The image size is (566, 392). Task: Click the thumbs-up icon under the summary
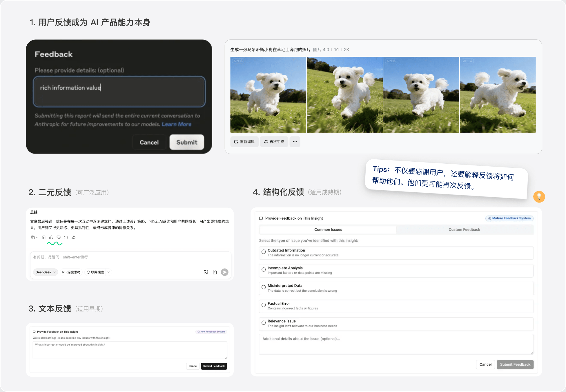[51, 238]
